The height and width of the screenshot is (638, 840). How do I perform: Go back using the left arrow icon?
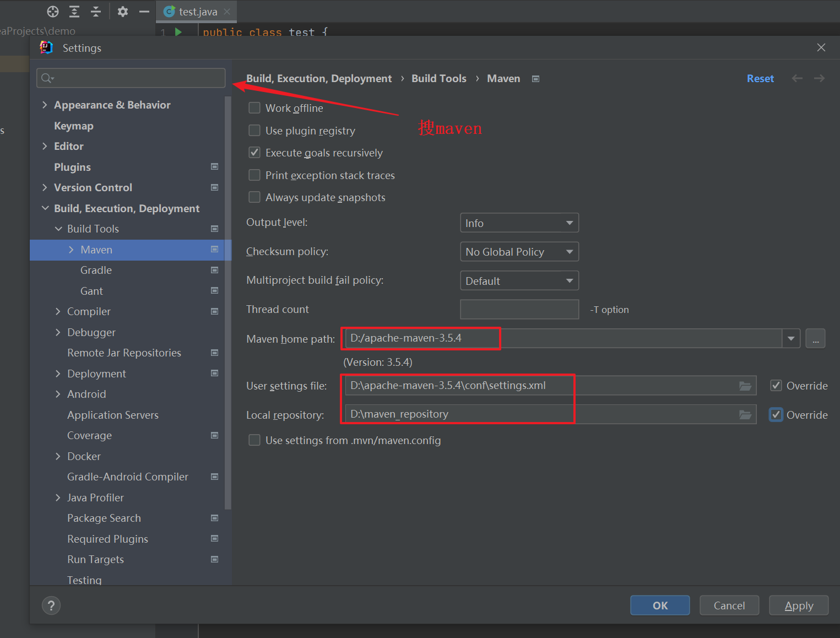(797, 78)
